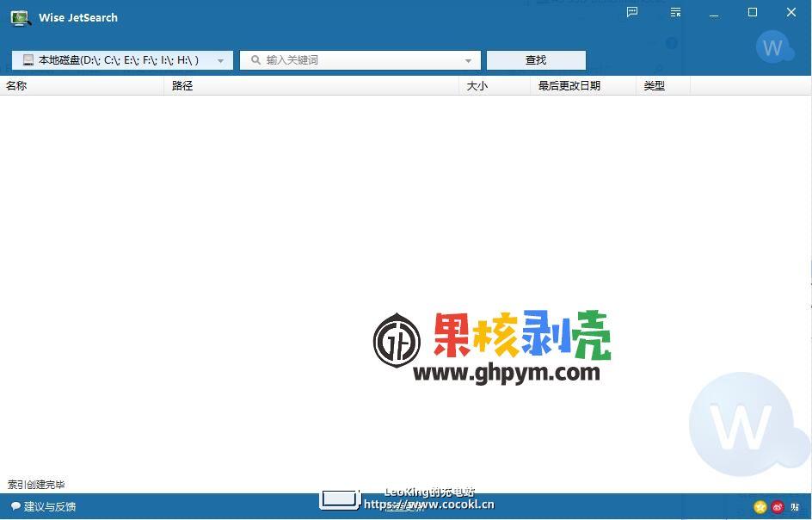Sort results by the 最后更改日期 column header
This screenshot has width=812, height=520.
pyautogui.click(x=583, y=85)
